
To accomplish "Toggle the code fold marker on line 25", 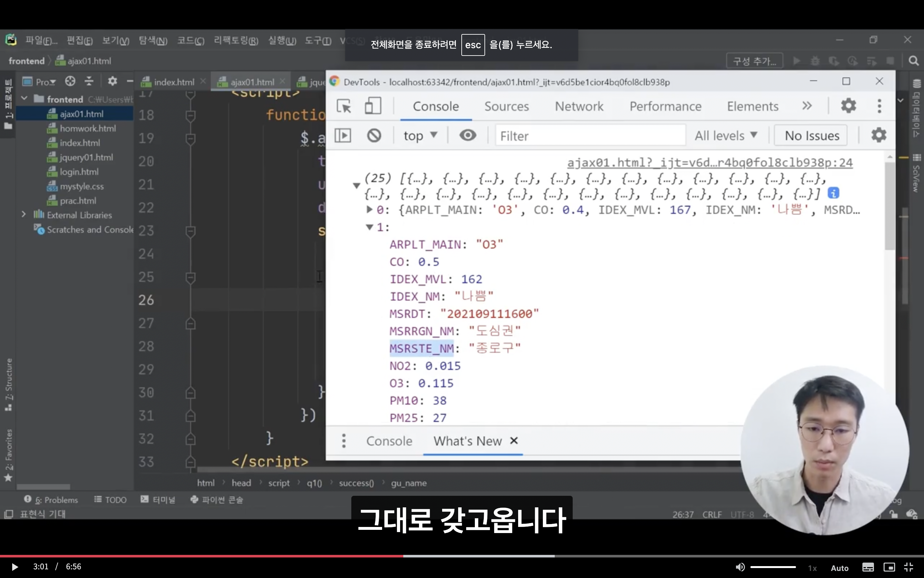I will pos(190,277).
